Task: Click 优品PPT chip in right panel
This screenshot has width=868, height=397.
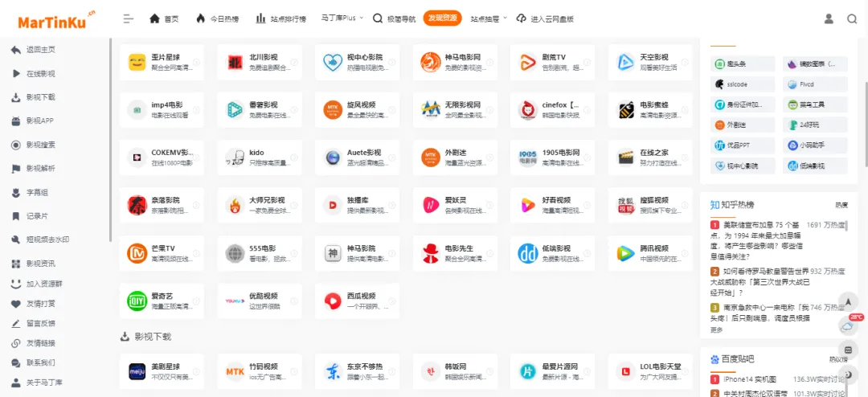Action: (743, 145)
